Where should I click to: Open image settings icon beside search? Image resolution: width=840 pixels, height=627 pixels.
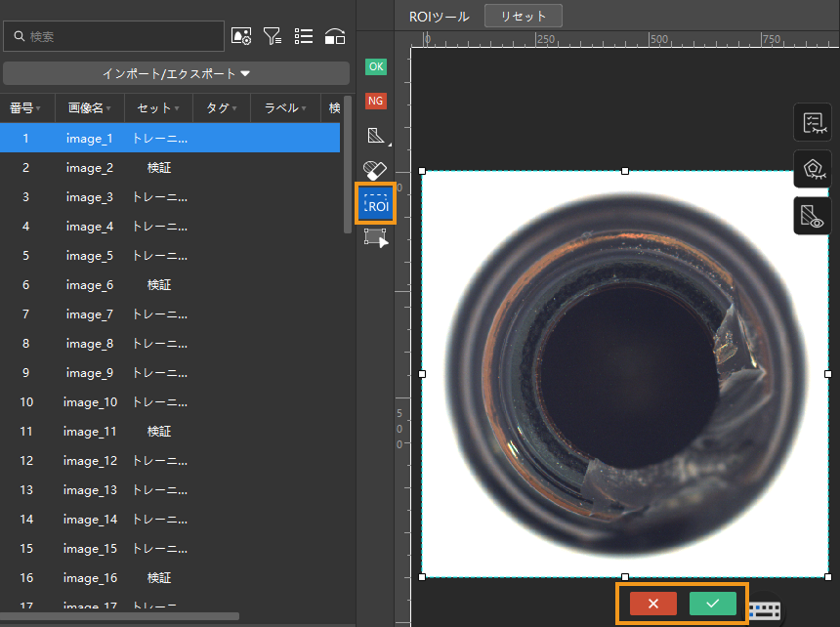pos(240,36)
